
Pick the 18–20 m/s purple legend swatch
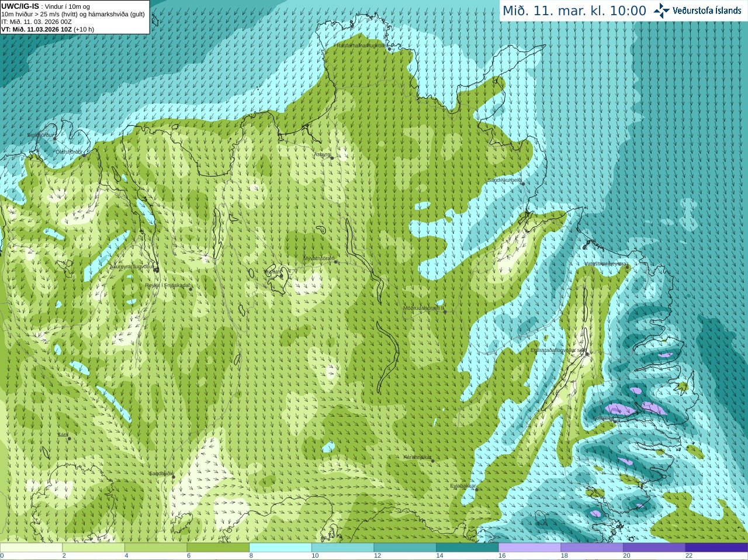(x=592, y=548)
